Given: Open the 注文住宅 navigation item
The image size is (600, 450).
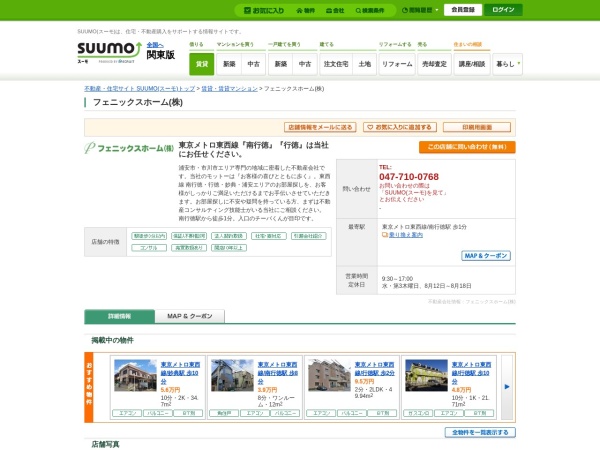Looking at the screenshot, I should click(x=336, y=64).
